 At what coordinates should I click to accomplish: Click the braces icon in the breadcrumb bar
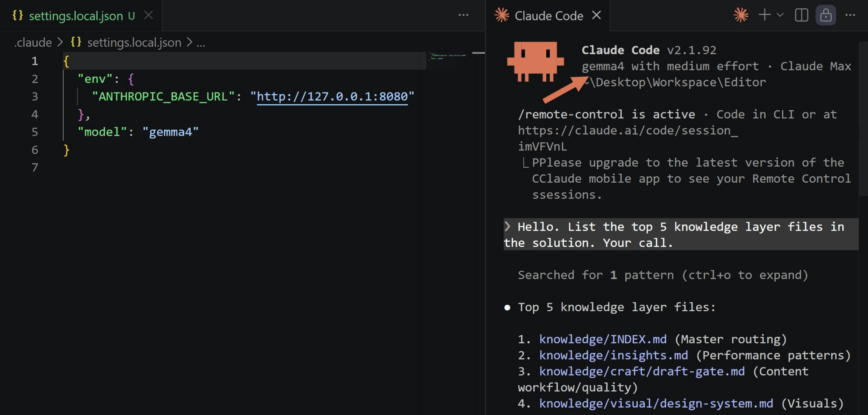pyautogui.click(x=76, y=42)
